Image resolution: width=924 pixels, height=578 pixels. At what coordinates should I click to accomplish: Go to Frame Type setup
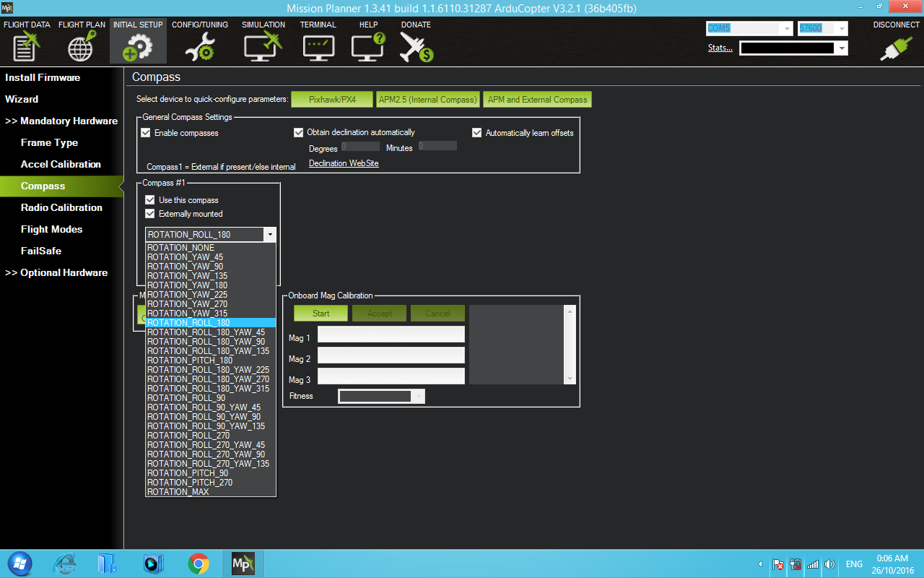coord(49,142)
